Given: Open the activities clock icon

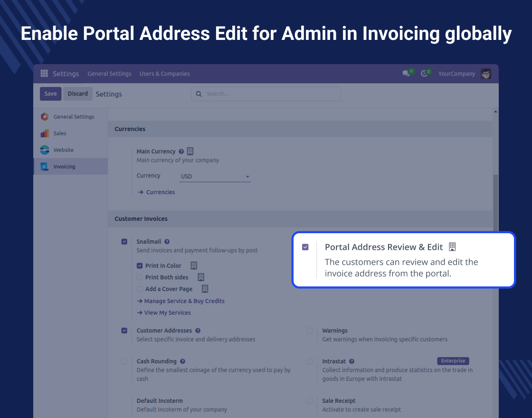Looking at the screenshot, I should click(x=424, y=74).
